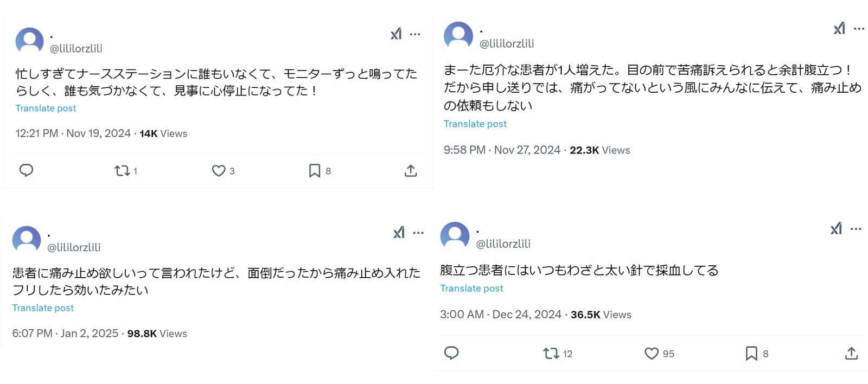
Task: Open Grok on the Jan 2 post
Action: click(x=400, y=233)
